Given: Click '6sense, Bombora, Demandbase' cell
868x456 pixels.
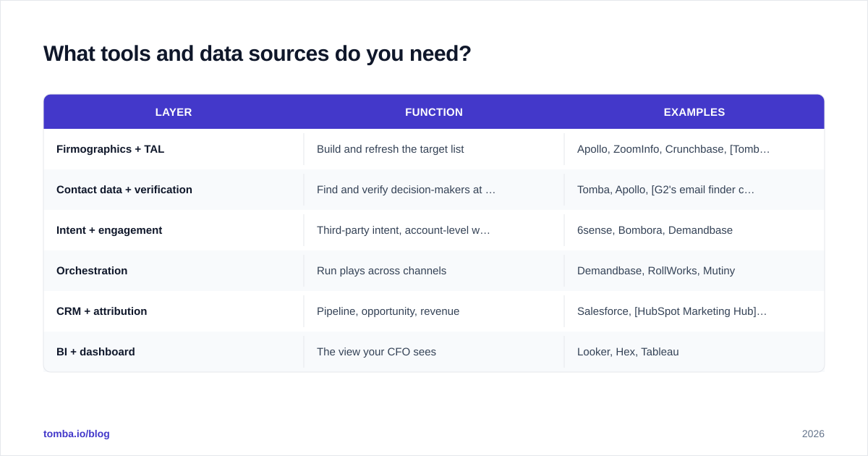Looking at the screenshot, I should coord(694,230).
